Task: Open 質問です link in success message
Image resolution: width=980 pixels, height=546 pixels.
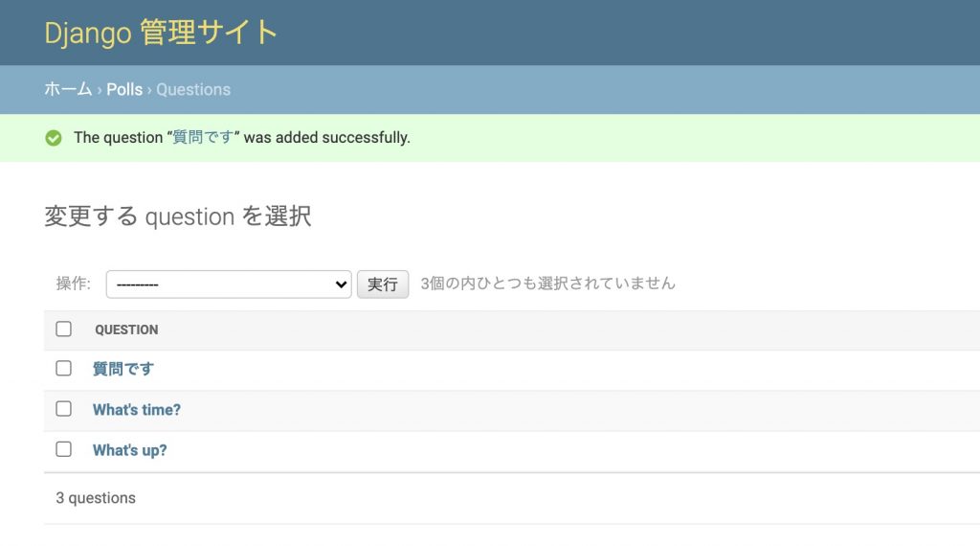Action: [x=203, y=137]
